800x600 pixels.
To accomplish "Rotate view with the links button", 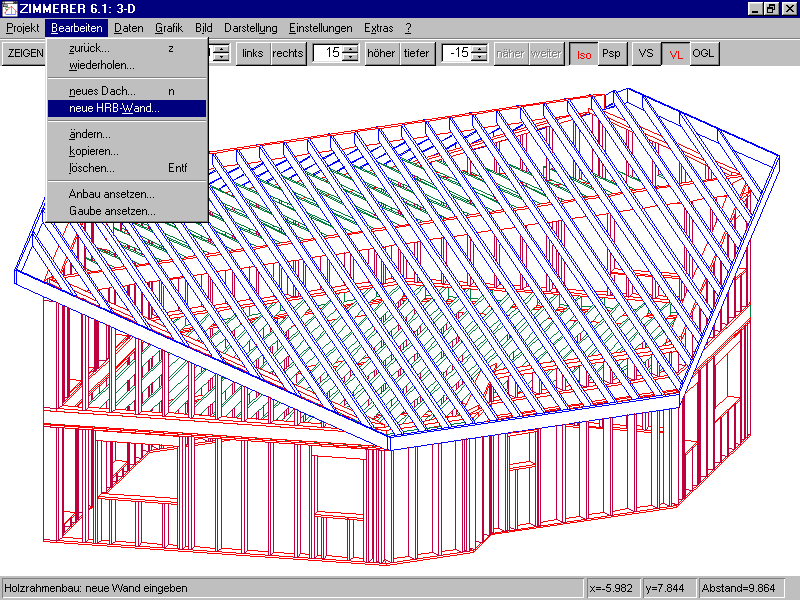I will pyautogui.click(x=253, y=53).
